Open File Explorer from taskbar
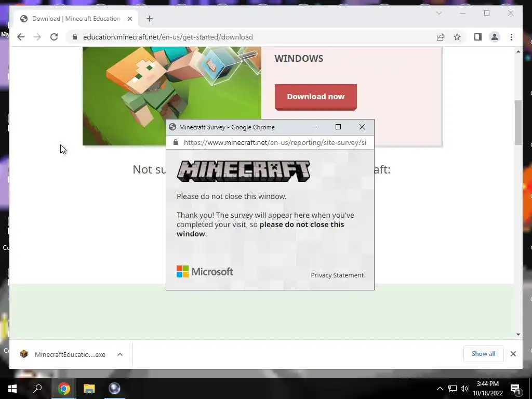This screenshot has height=399, width=532. coord(89,389)
